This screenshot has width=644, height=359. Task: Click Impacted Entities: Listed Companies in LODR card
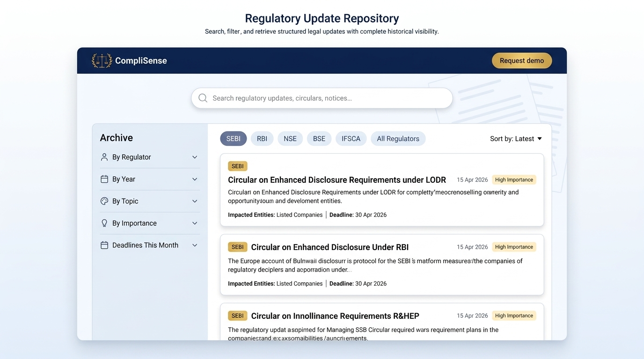[x=275, y=215]
